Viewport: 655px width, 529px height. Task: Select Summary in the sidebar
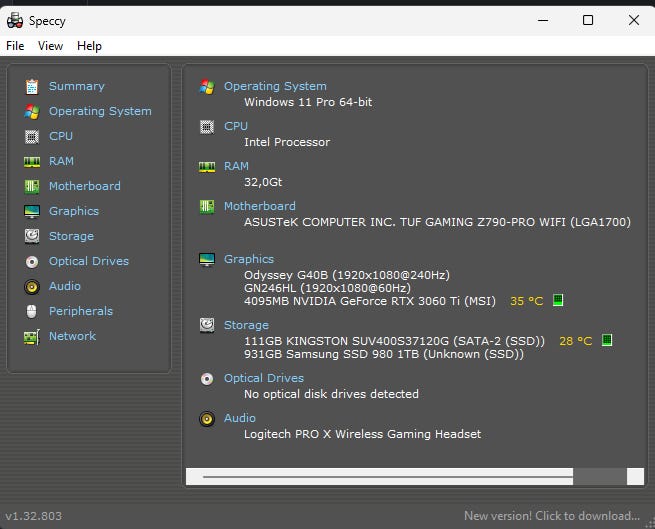pos(76,86)
